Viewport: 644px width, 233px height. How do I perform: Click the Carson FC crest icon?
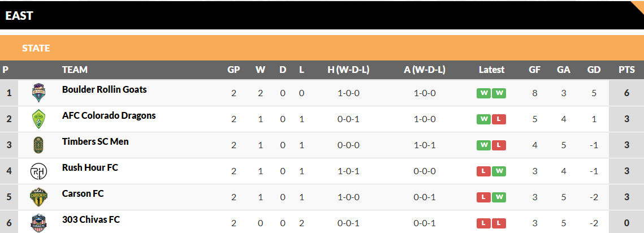point(38,197)
